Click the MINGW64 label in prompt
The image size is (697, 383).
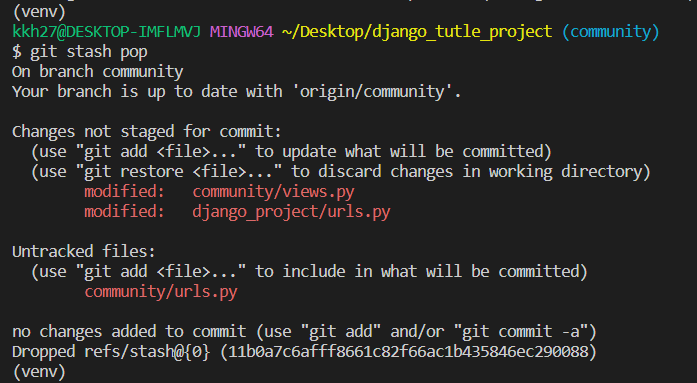(241, 32)
